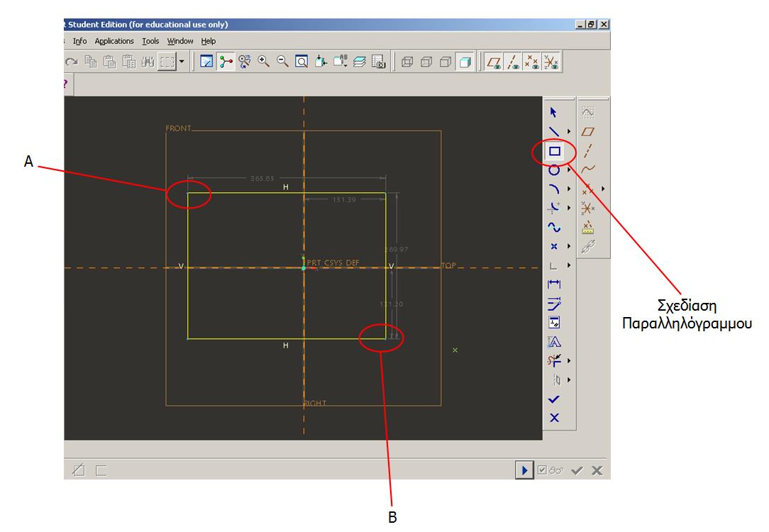Image resolution: width=769 pixels, height=532 pixels.
Task: Click the Use Edge tool
Action: [554, 265]
